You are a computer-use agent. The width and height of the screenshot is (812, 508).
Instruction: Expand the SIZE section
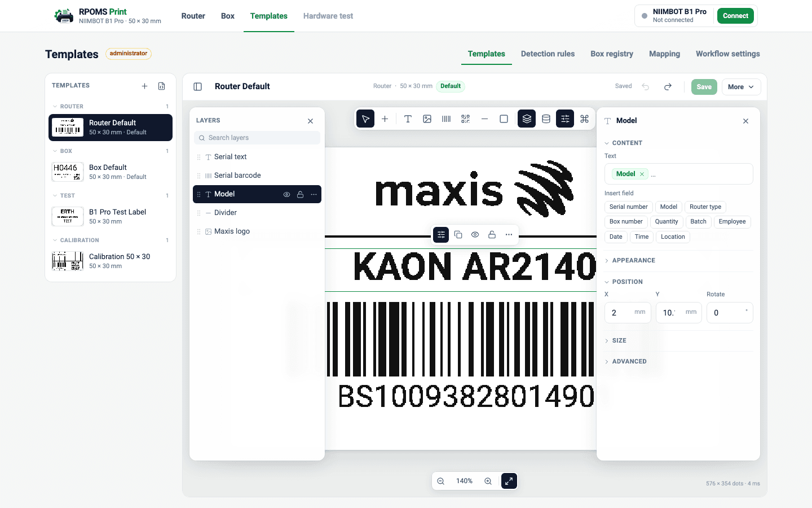[x=615, y=340]
